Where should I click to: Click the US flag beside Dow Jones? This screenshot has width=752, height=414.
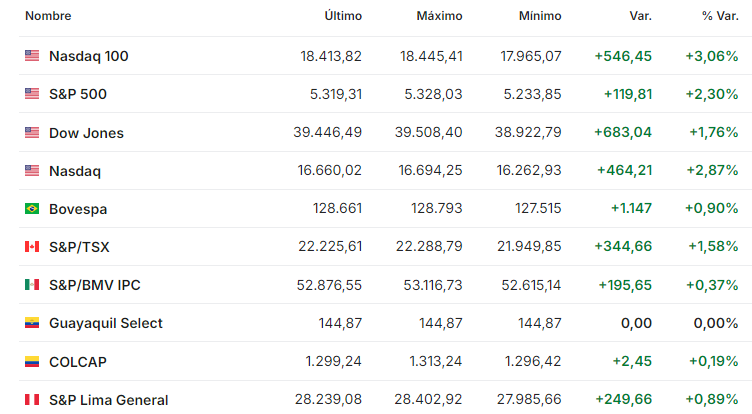[32, 132]
